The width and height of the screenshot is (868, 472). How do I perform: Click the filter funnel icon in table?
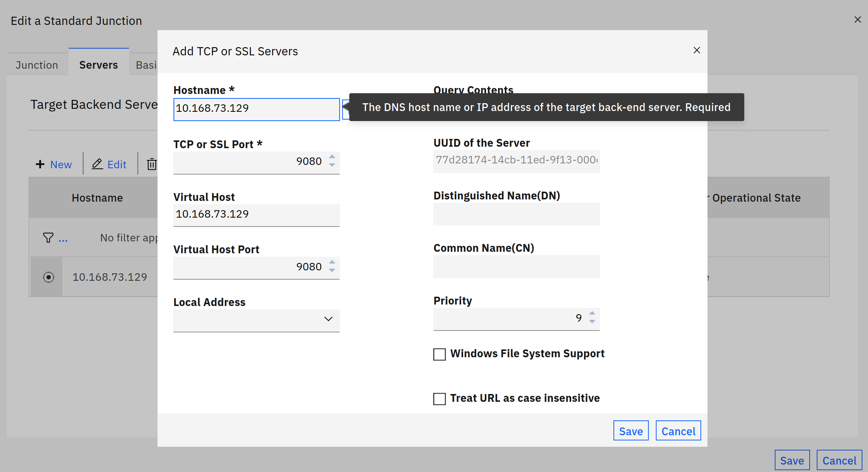[48, 238]
